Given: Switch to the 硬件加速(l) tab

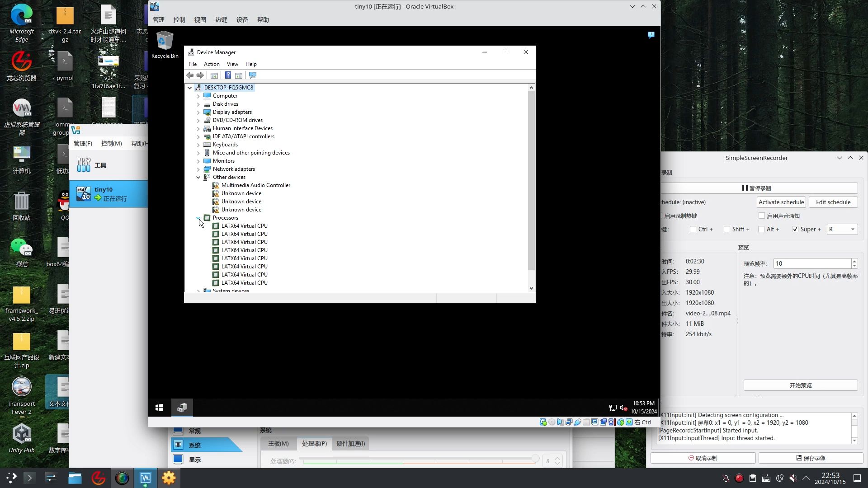Looking at the screenshot, I should coord(350,444).
